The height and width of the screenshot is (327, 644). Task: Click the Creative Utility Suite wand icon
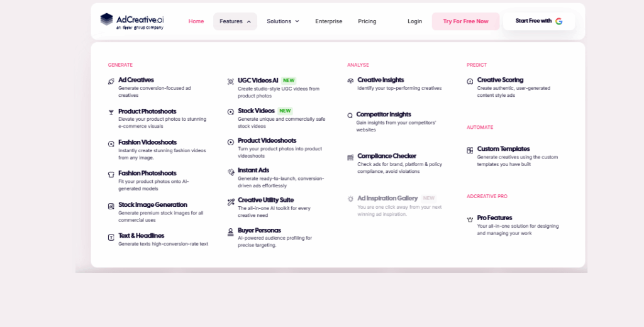click(231, 202)
